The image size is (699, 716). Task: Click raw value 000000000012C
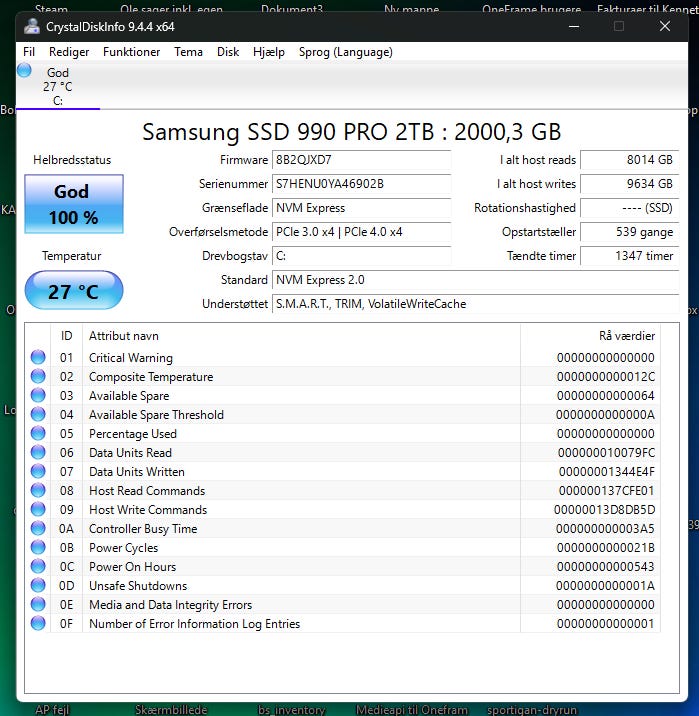605,377
